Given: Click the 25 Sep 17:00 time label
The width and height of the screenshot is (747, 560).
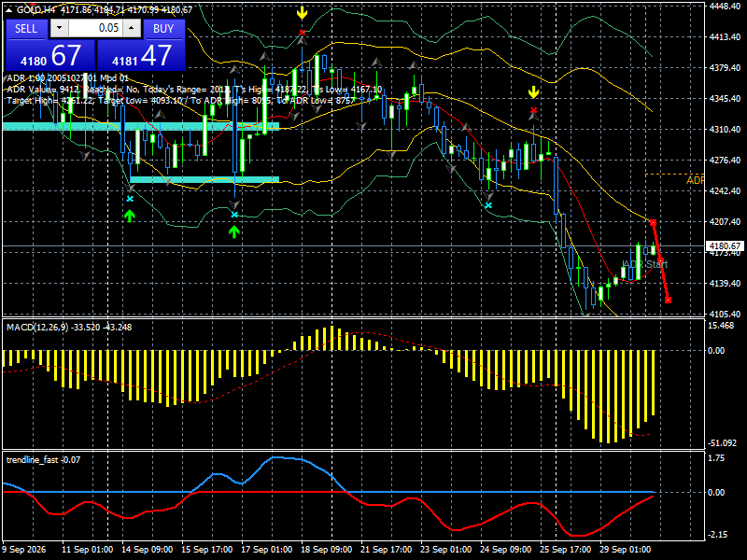Looking at the screenshot, I should pyautogui.click(x=566, y=550).
